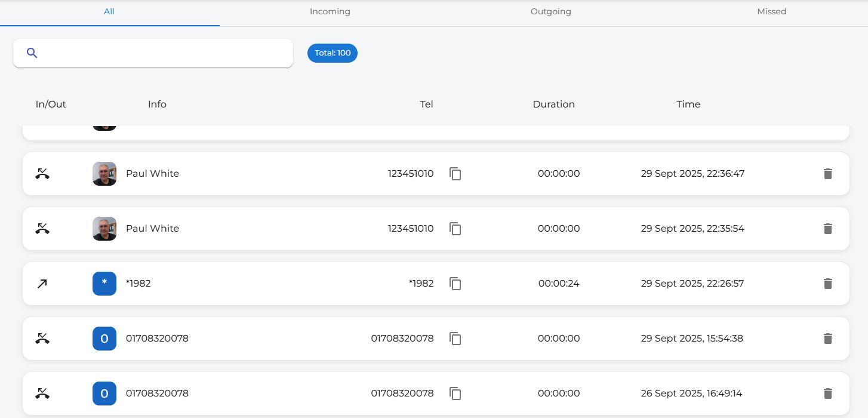This screenshot has width=868, height=418.
Task: Copy number from 22:36:47 Paul White call
Action: click(x=455, y=174)
